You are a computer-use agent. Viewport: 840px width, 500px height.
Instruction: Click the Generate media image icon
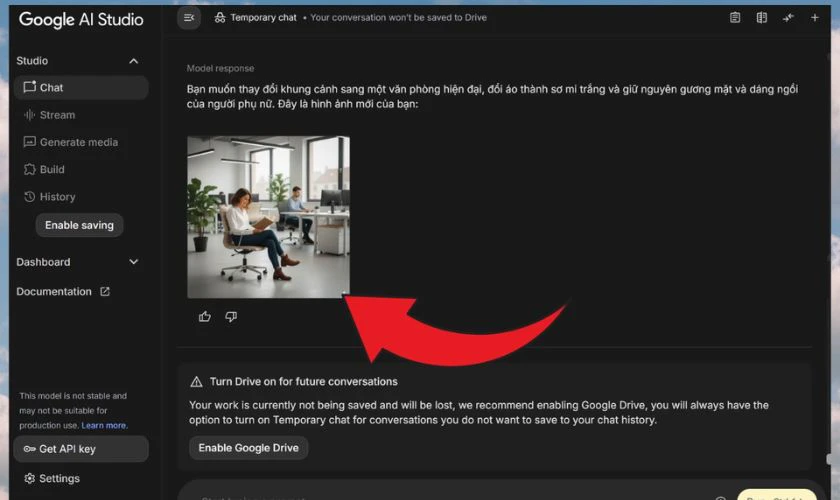pos(29,142)
